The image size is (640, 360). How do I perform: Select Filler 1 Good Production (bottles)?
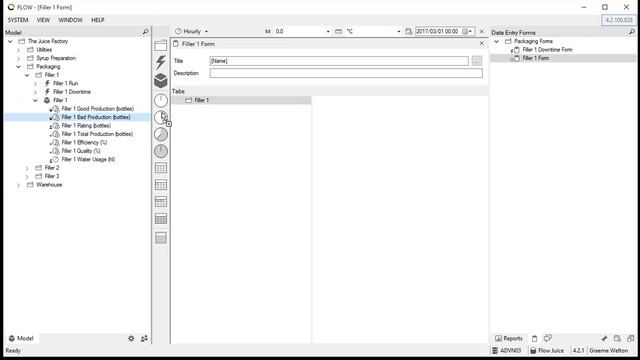(x=98, y=109)
